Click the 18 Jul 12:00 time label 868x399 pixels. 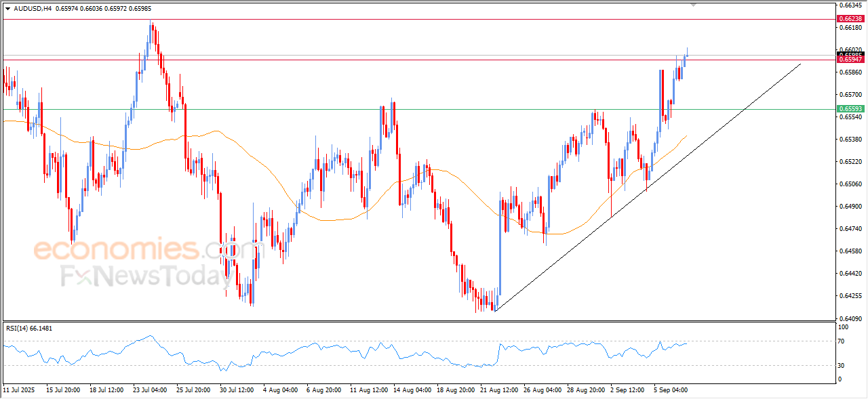106,390
